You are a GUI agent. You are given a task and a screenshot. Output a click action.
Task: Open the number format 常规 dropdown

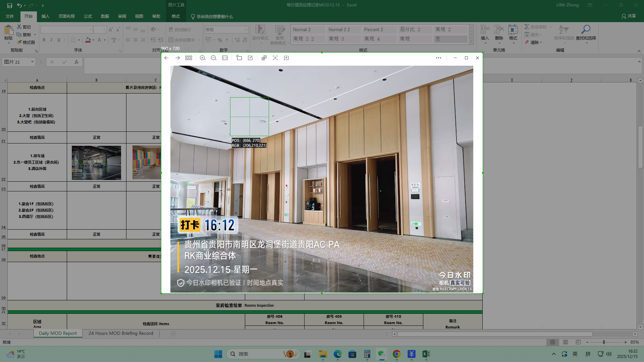246,30
